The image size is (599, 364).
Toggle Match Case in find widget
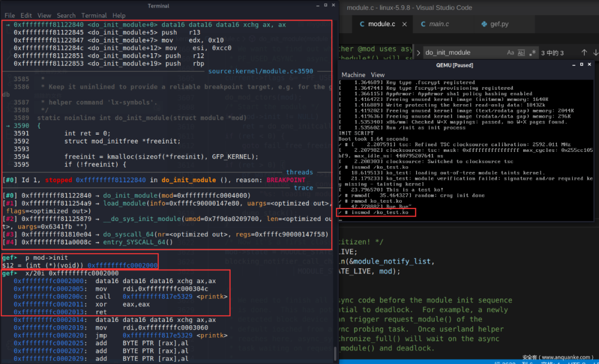(x=510, y=53)
